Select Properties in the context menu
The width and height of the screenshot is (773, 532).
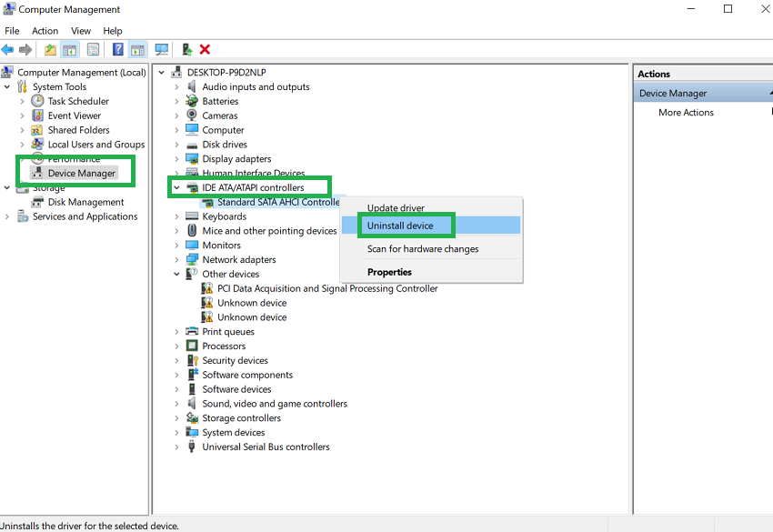click(x=389, y=272)
